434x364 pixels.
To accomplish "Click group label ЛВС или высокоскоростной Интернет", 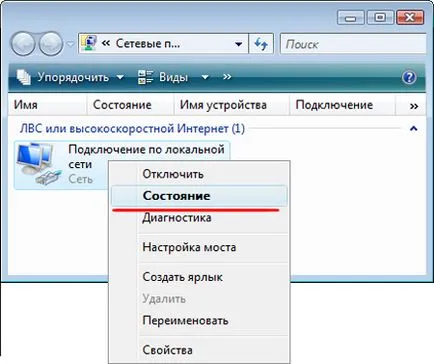I will (x=132, y=128).
